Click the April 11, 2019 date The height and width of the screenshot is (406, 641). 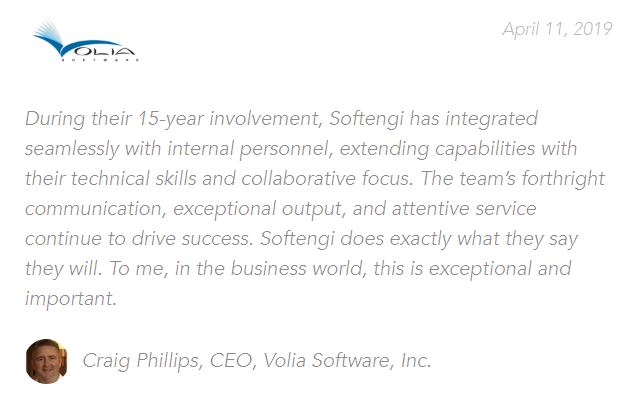tap(557, 29)
